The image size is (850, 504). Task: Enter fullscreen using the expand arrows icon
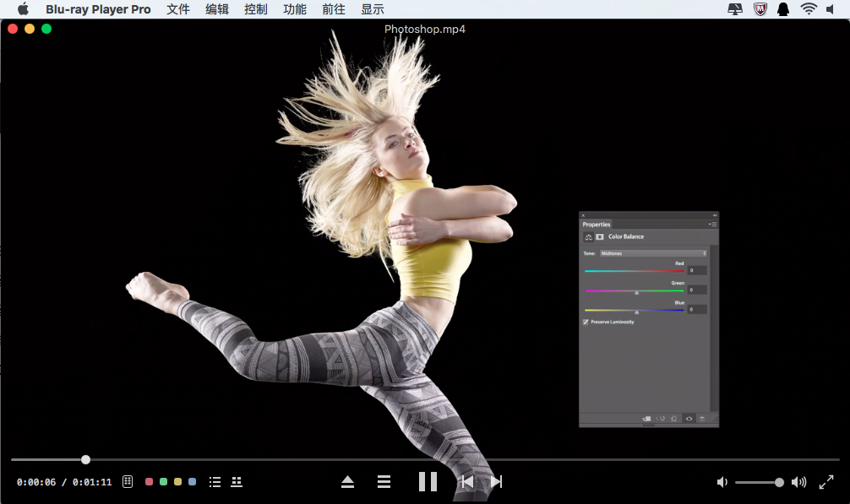coord(827,481)
